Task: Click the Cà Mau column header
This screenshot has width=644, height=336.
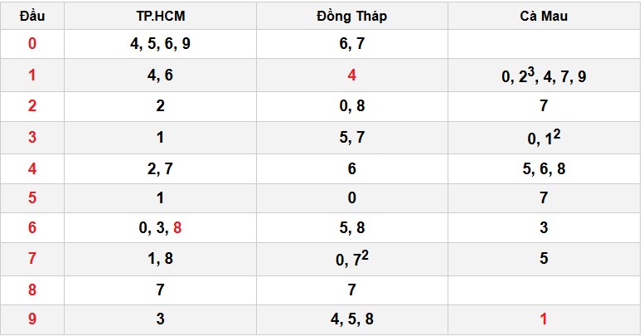Action: [544, 17]
